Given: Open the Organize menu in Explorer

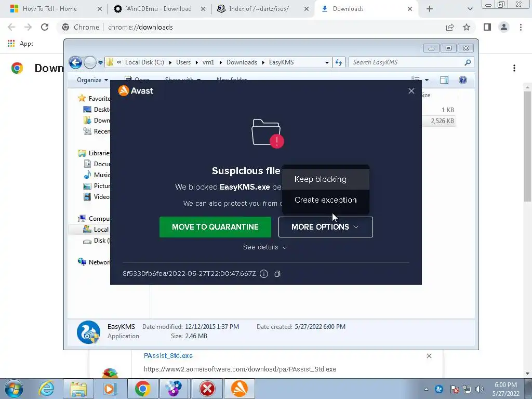Looking at the screenshot, I should click(92, 80).
